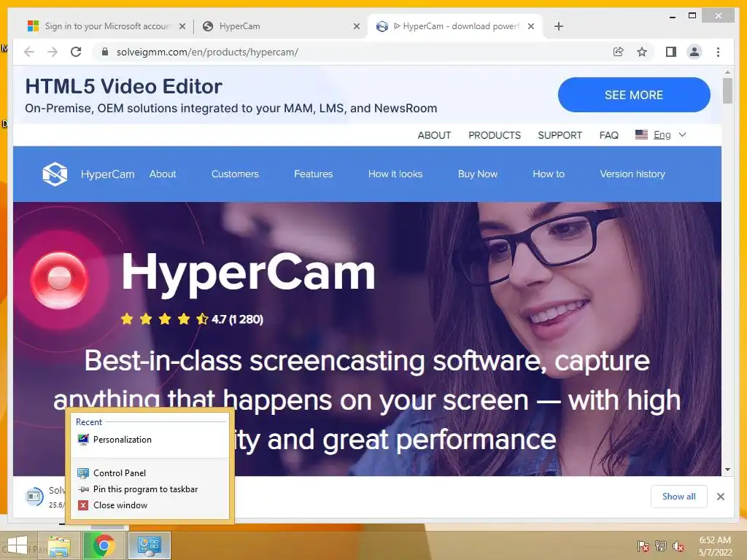Viewport: 747px width, 560px height.
Task: Click the HTML5 Video Editor banner heading
Action: tap(123, 86)
